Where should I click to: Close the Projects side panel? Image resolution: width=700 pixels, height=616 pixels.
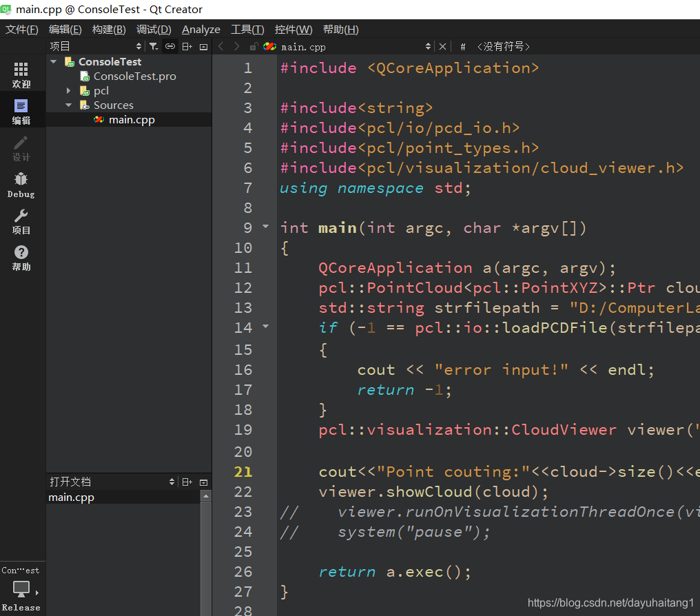pyautogui.click(x=203, y=46)
